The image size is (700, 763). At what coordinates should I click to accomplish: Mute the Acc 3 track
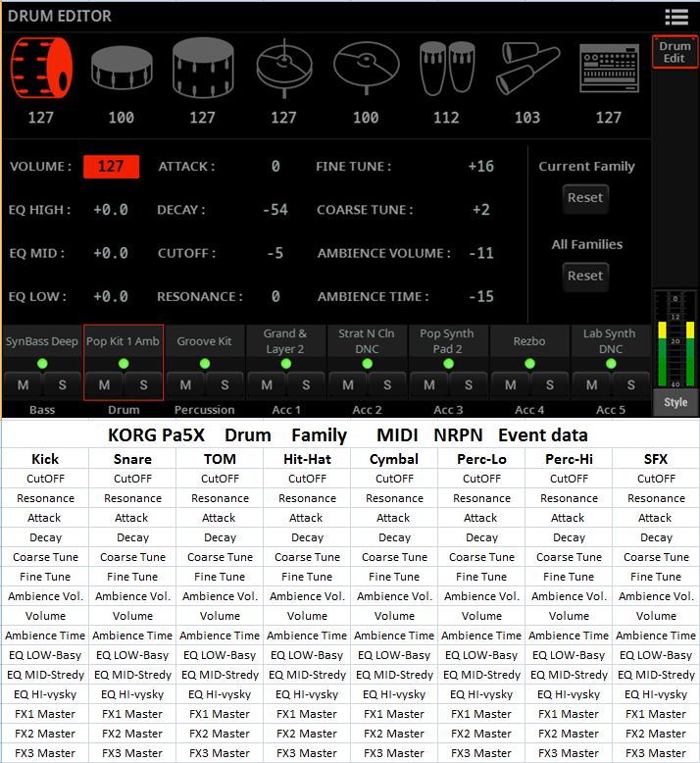(x=429, y=385)
